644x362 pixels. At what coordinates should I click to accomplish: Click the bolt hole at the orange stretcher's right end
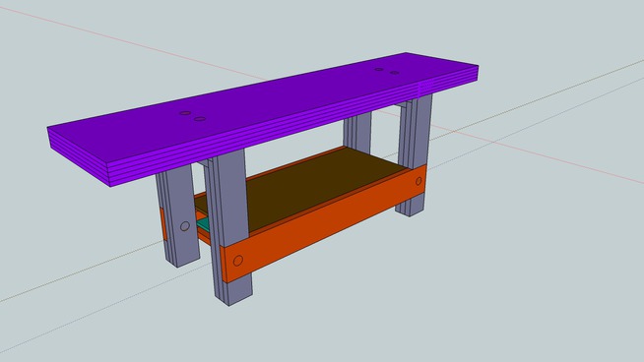coord(419,181)
